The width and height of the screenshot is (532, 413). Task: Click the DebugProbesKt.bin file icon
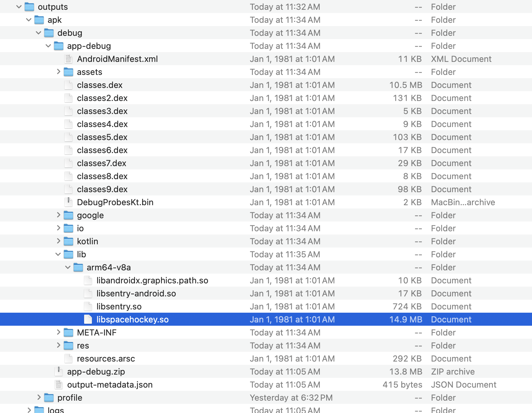[68, 202]
